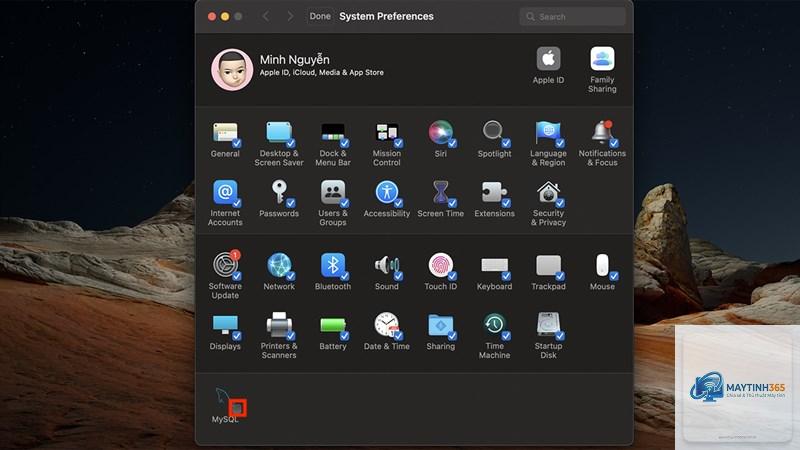Click the user avatar picture

click(232, 70)
